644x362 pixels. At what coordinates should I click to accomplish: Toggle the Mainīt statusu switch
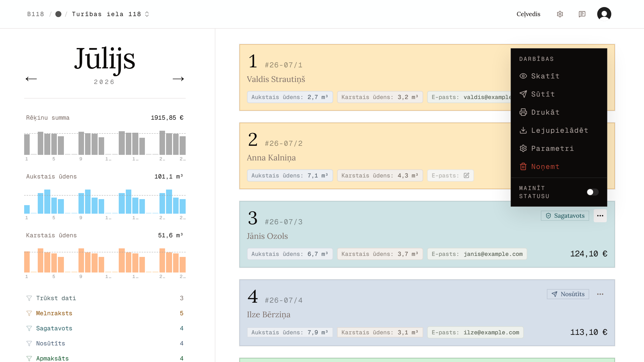592,192
